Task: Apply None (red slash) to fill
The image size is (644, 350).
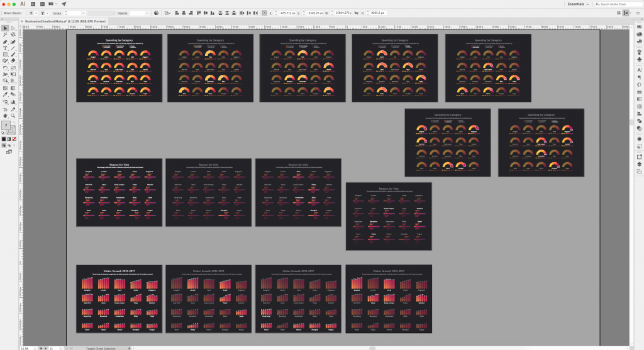Action: 14,139
